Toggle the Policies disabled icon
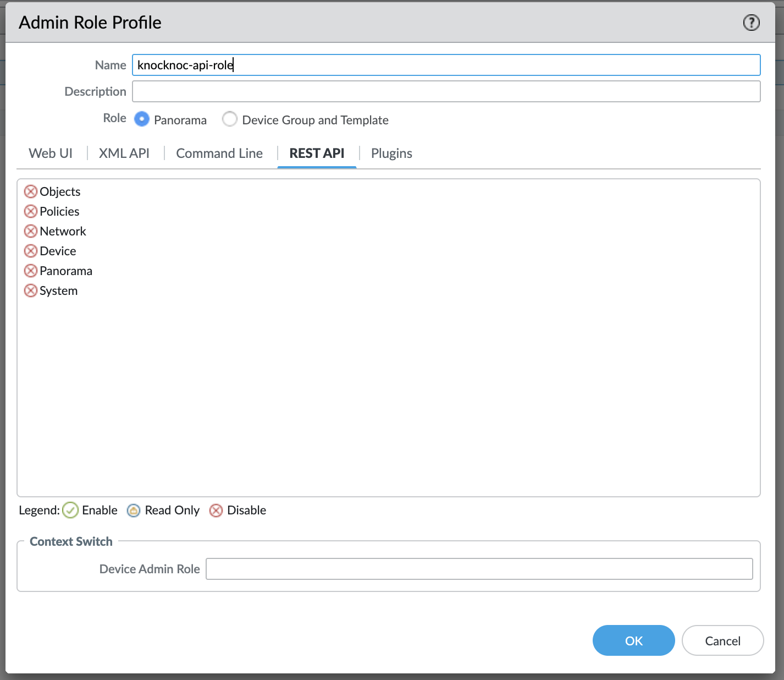This screenshot has height=680, width=784. (31, 211)
